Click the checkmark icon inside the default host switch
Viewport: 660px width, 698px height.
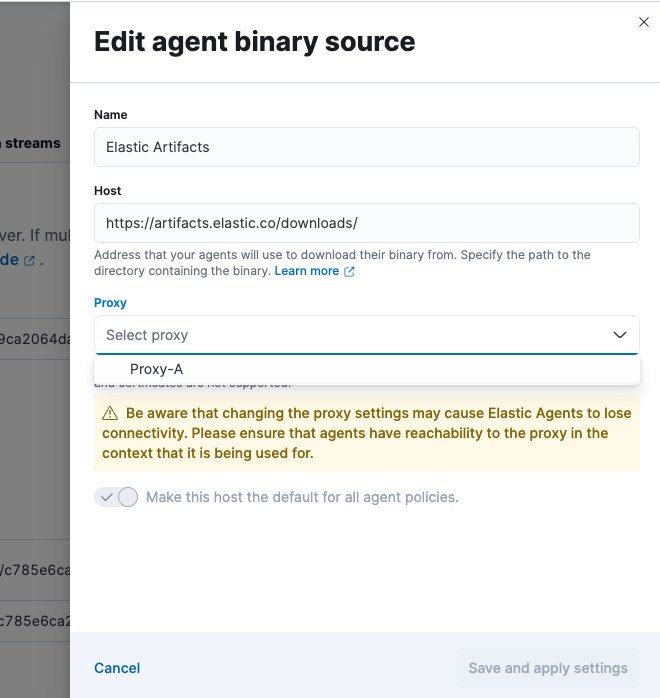107,497
